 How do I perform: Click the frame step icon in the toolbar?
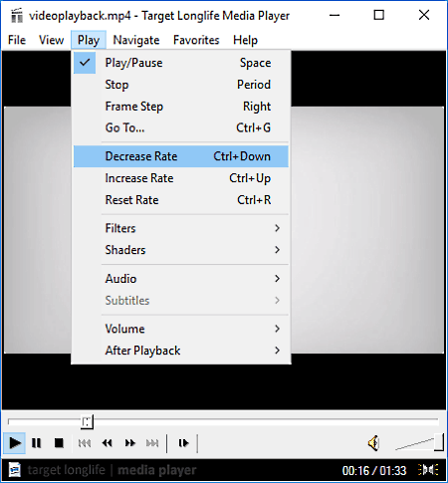tap(183, 443)
